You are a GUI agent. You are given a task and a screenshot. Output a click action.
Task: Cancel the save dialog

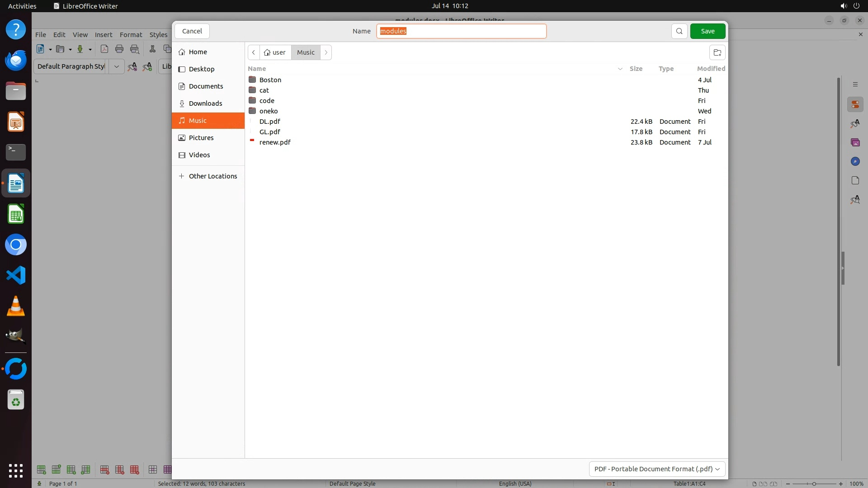pyautogui.click(x=192, y=31)
